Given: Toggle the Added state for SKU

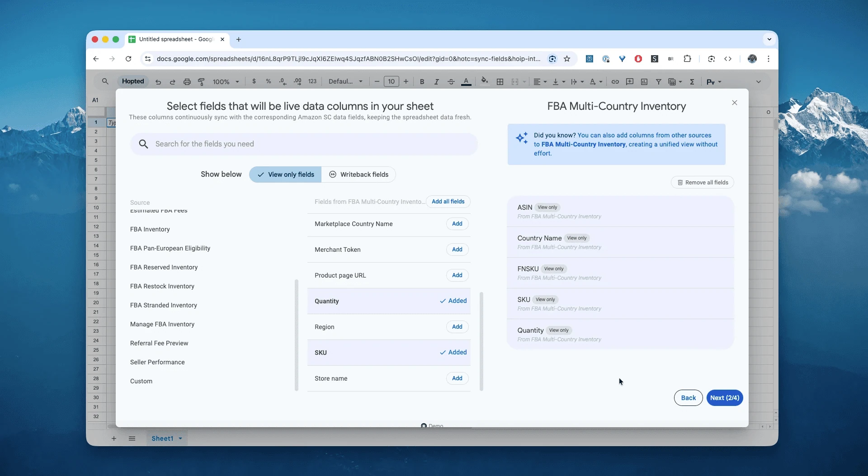Looking at the screenshot, I should [x=453, y=353].
